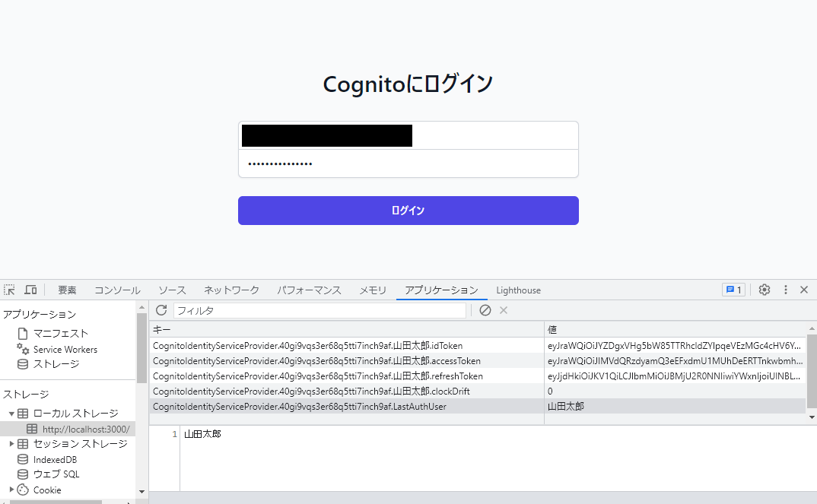
Task: Select the セッション ストレージ tree node
Action: pos(80,444)
